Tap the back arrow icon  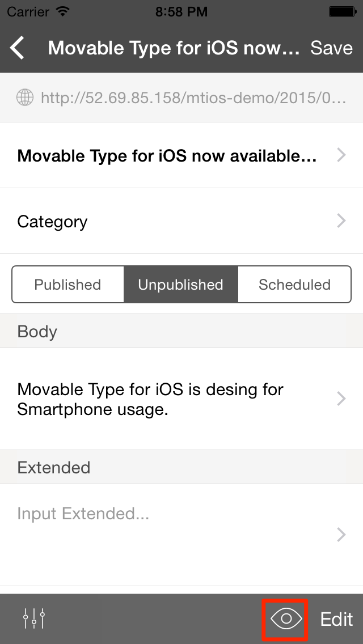pos(18,48)
